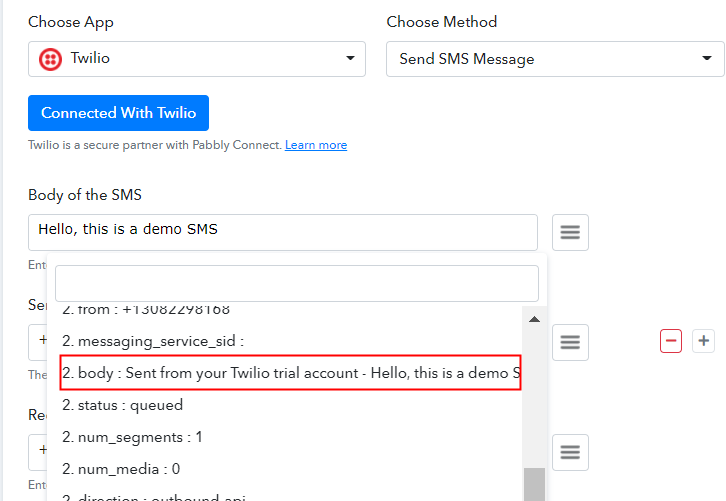
Task: Click the search box inside the dropdown list
Action: 297,283
